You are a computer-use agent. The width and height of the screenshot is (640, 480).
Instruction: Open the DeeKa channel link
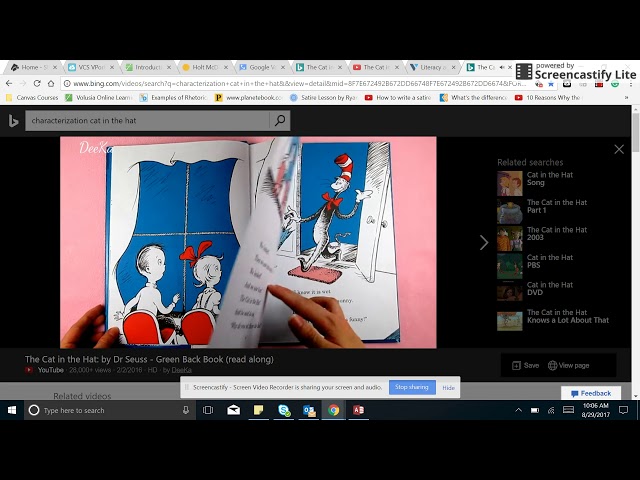[182, 370]
